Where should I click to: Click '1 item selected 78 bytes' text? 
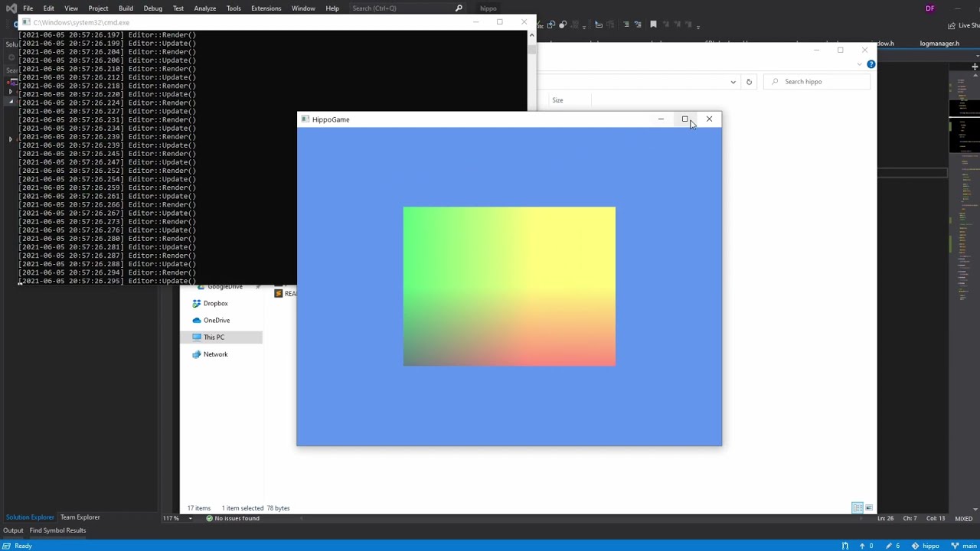(256, 508)
